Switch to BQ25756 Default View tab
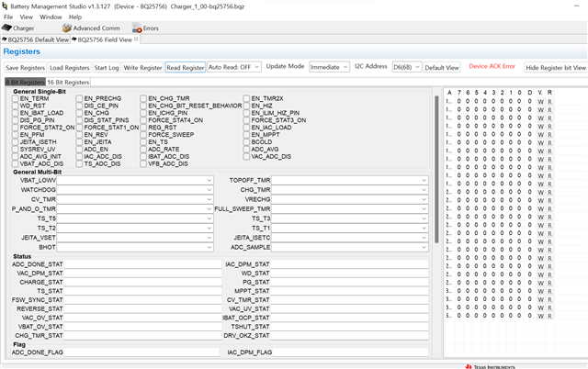This screenshot has width=588, height=369. (x=36, y=39)
